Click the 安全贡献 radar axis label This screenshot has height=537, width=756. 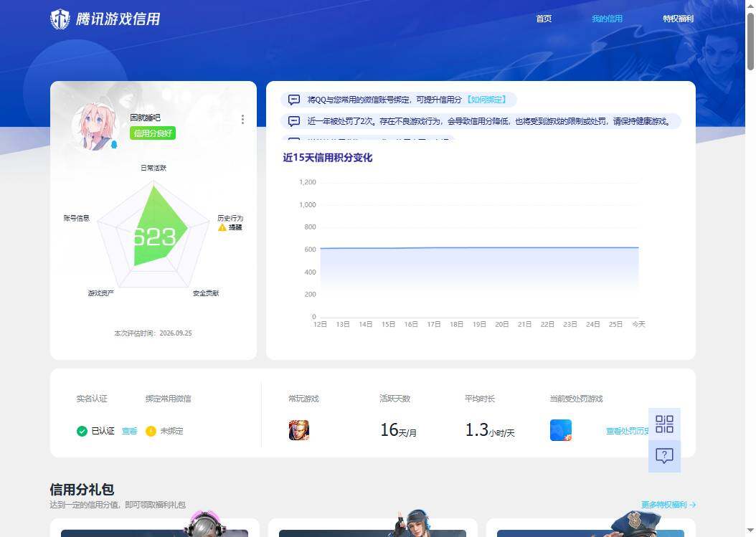206,293
